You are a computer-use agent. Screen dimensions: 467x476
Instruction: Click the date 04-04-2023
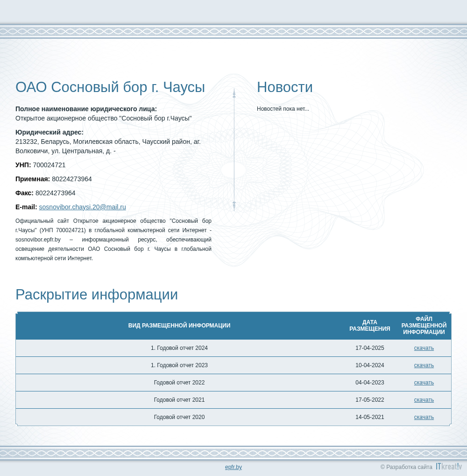[x=369, y=383]
